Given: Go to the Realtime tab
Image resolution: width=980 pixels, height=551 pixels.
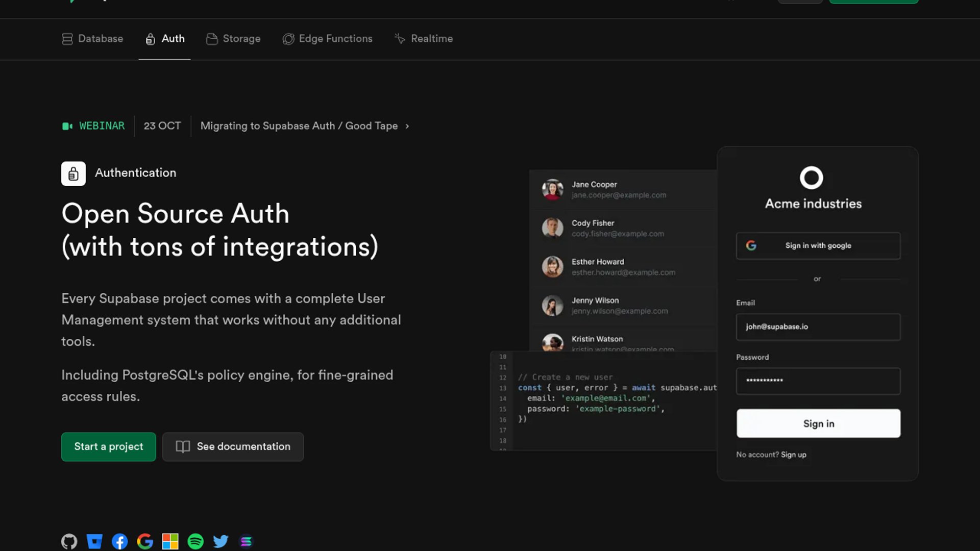Looking at the screenshot, I should coord(424,39).
